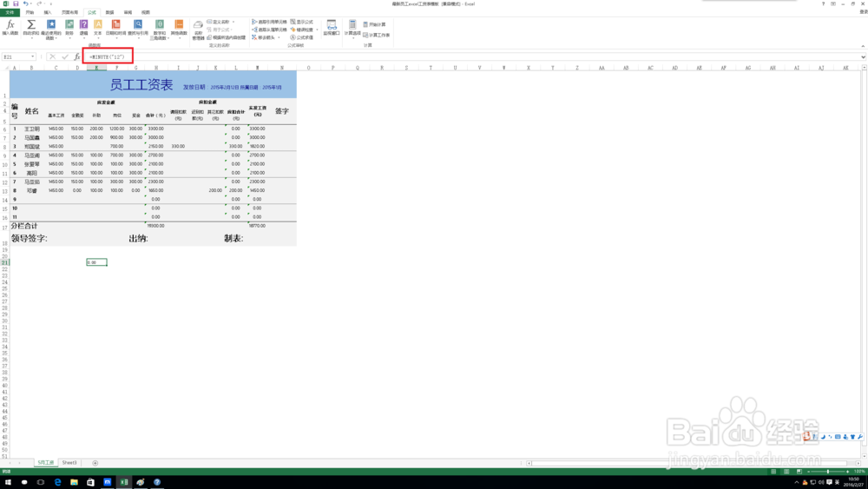Click the Insert Function fx ribbon button

tap(10, 28)
